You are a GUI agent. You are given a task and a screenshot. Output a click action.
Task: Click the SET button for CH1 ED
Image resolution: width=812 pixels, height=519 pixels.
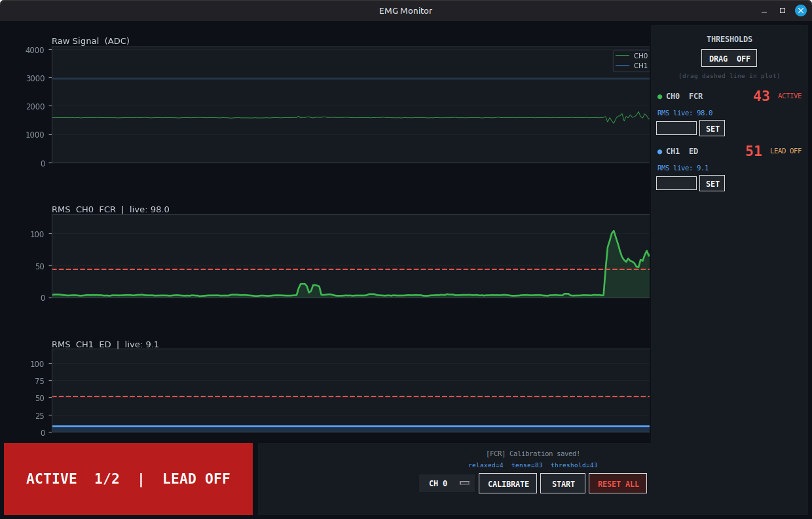(x=712, y=183)
